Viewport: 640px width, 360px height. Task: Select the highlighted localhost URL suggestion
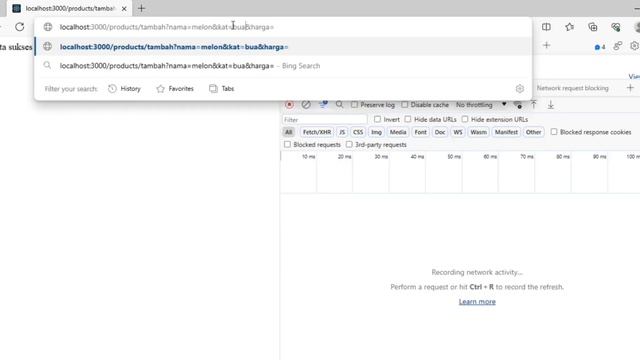pyautogui.click(x=283, y=47)
